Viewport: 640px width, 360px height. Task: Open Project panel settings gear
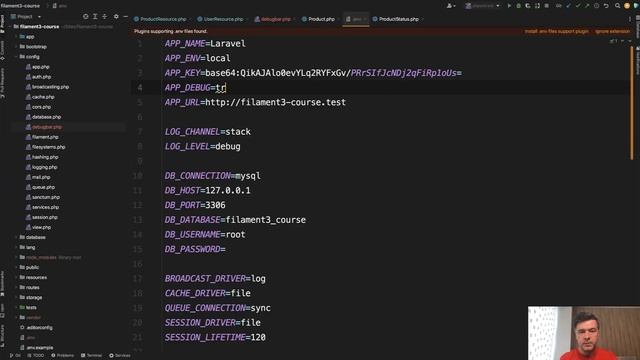(116, 17)
